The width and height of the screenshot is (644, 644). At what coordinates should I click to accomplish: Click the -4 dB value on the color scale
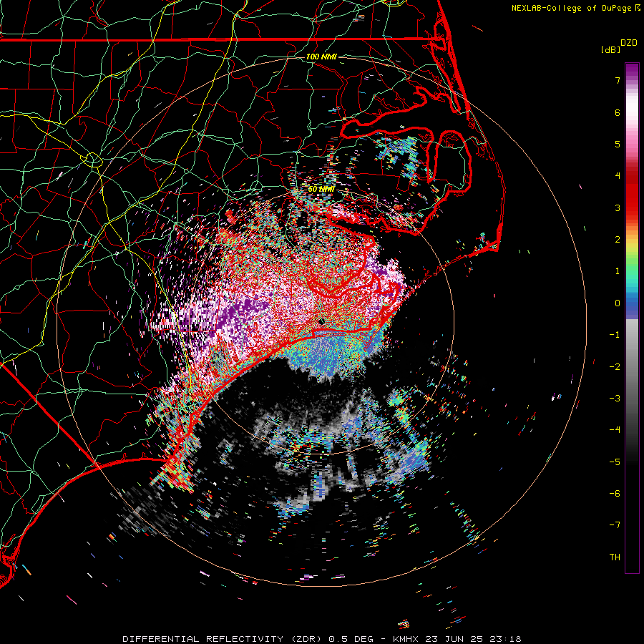click(x=615, y=430)
